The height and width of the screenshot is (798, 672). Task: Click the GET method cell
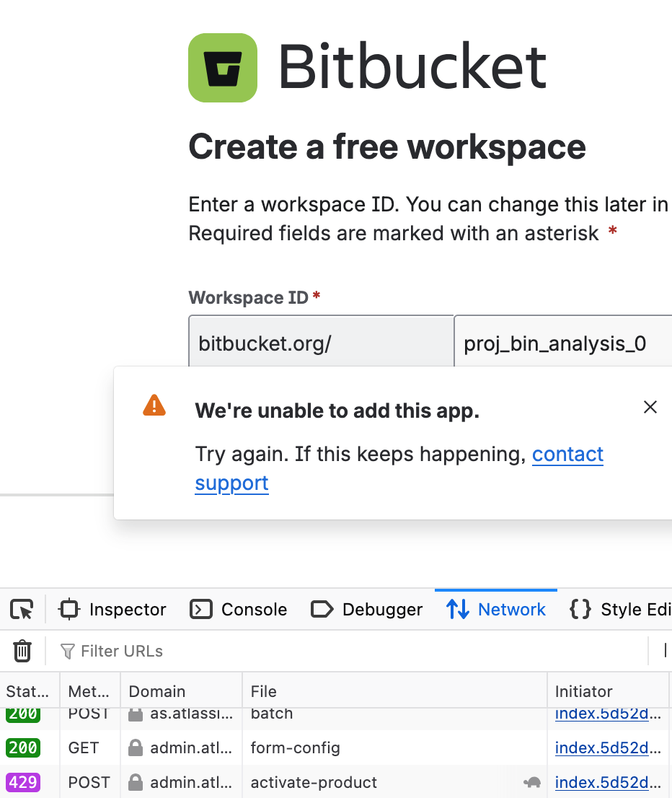(x=84, y=747)
